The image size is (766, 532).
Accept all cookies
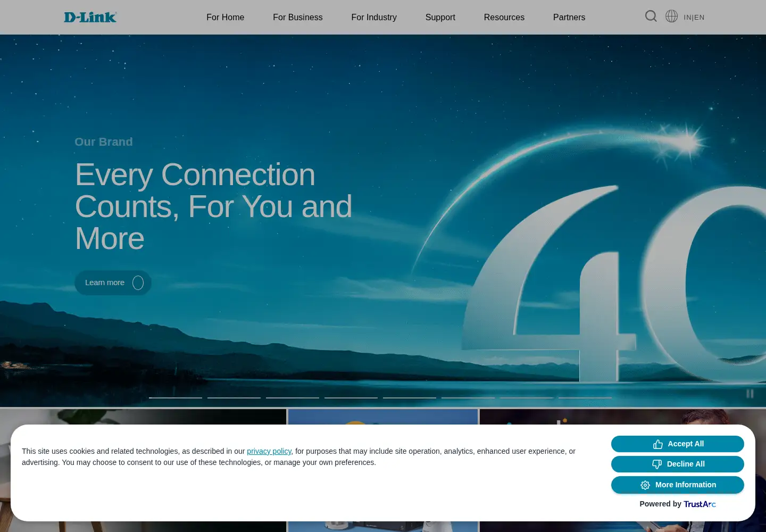coord(678,444)
